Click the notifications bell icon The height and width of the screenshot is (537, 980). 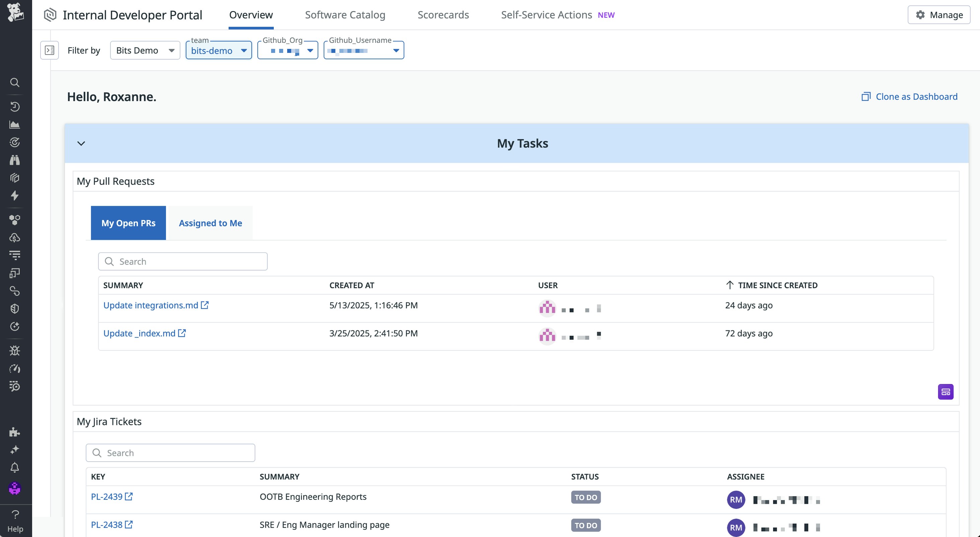[14, 467]
